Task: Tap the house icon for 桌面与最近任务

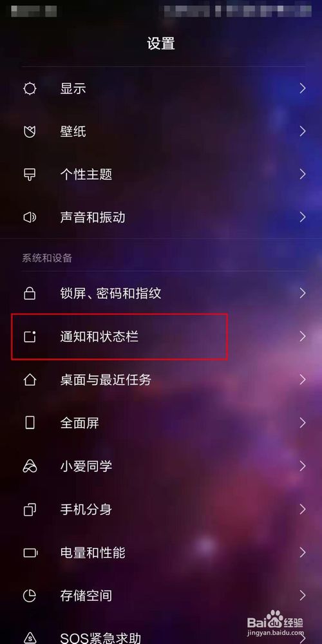Action: 30,380
